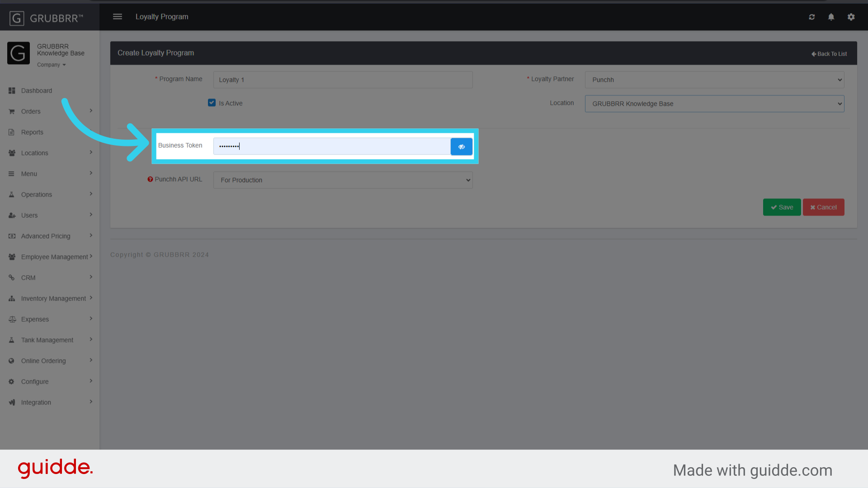The height and width of the screenshot is (488, 868).
Task: Click the Loyalty Program page title
Action: click(x=162, y=17)
